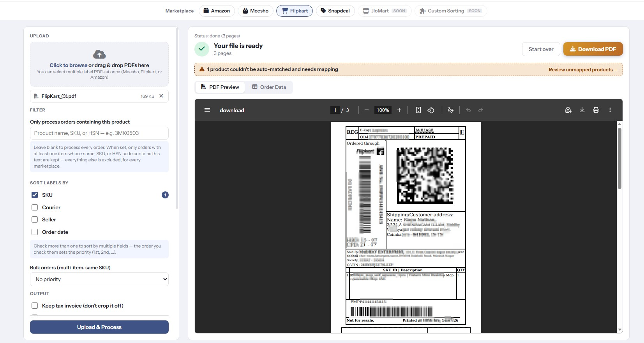Remove FlipKart_(3).pdf from upload list
This screenshot has height=343, width=644.
(161, 96)
